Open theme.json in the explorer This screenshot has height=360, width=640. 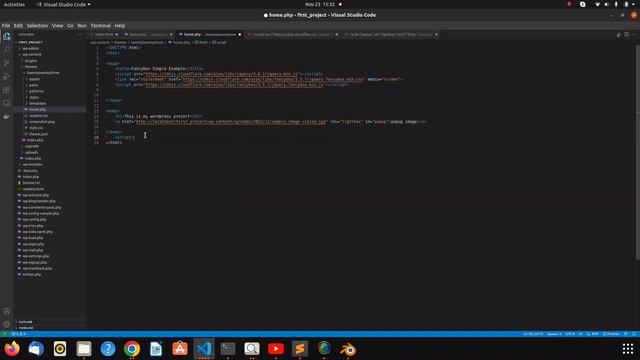coord(38,134)
